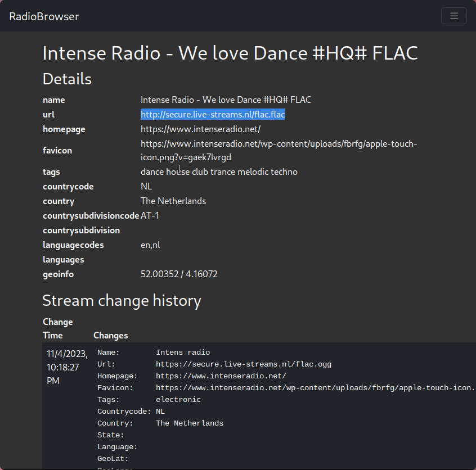Click history Homepage value intenseradio.net

click(x=221, y=376)
